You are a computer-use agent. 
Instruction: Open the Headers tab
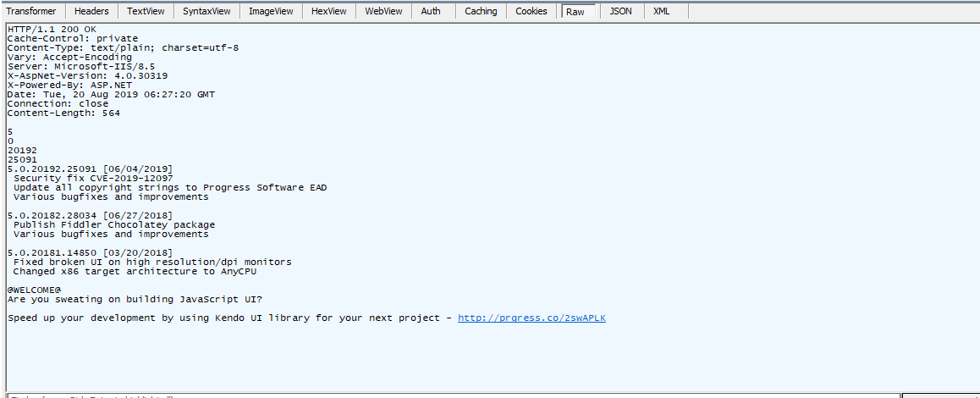click(x=91, y=11)
